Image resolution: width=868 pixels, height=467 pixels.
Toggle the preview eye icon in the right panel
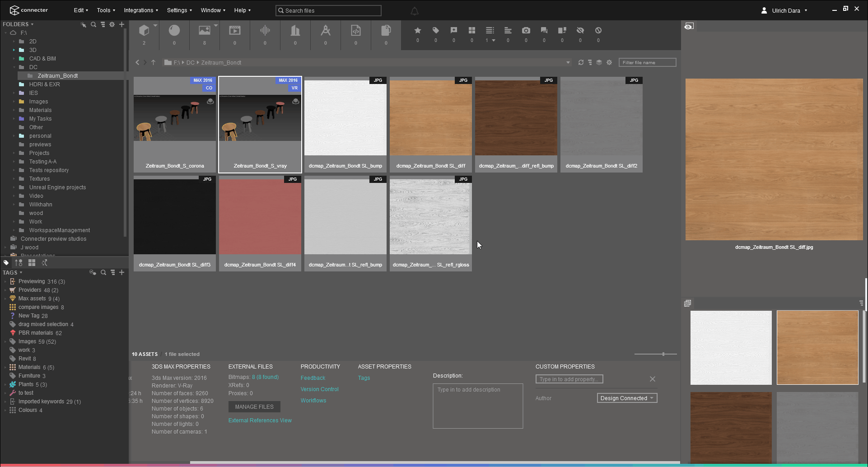tap(688, 26)
